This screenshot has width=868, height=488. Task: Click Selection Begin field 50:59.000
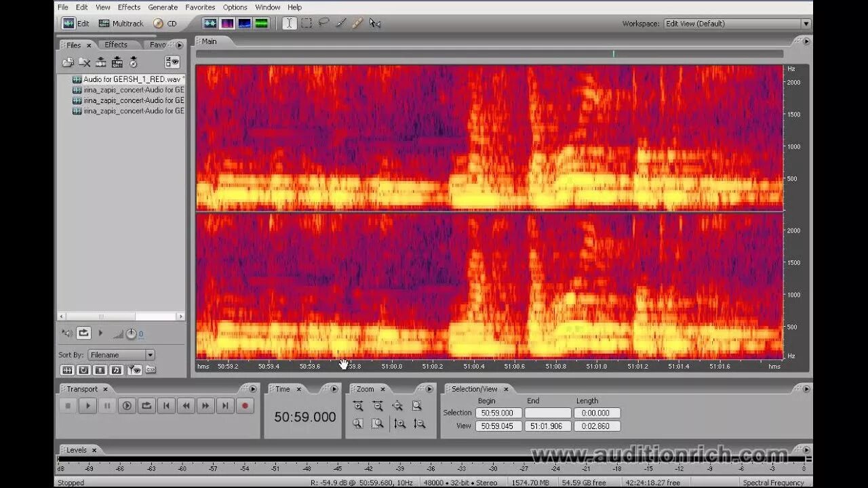498,413
